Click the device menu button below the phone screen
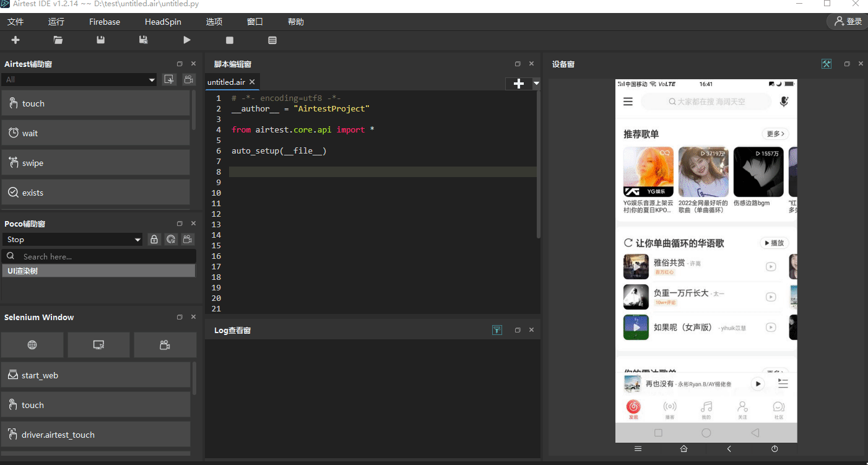The image size is (868, 465). point(638,448)
